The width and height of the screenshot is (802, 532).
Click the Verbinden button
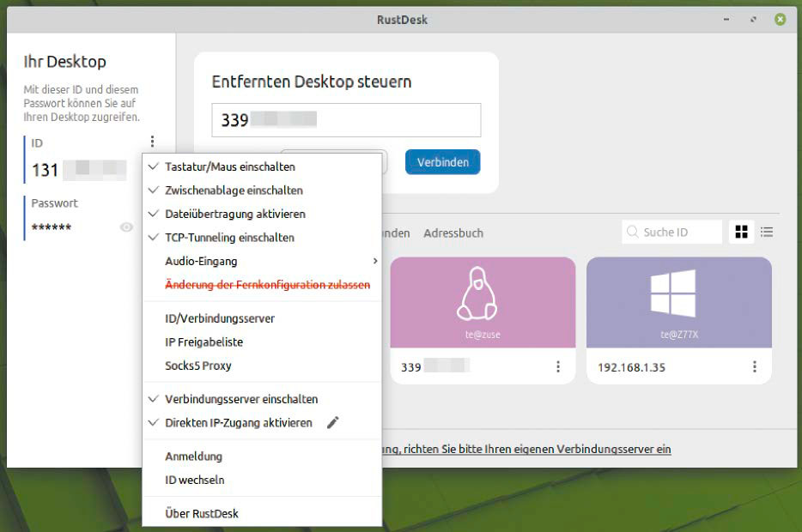pos(443,162)
